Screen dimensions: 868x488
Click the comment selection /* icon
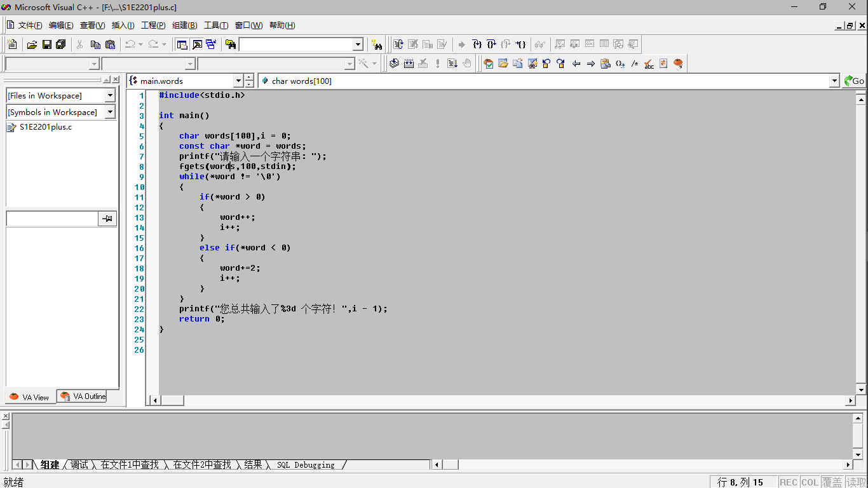click(x=634, y=64)
